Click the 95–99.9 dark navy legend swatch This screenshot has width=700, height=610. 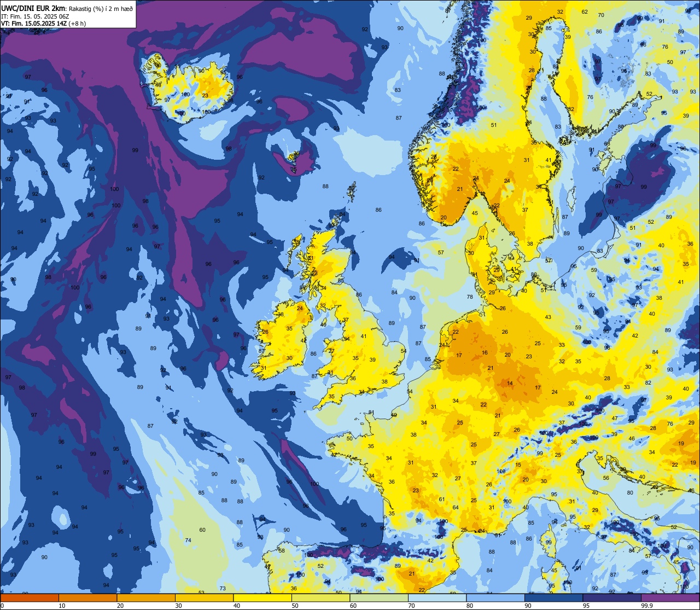612,597
